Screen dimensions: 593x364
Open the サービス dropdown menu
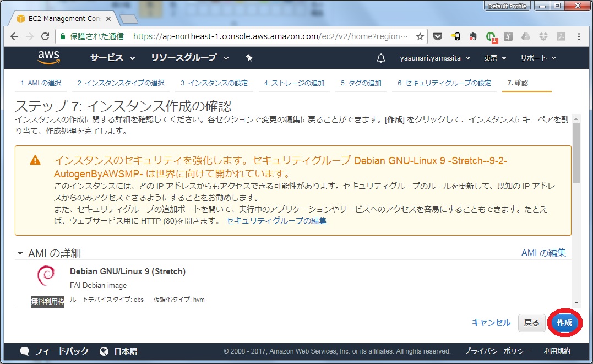(112, 58)
